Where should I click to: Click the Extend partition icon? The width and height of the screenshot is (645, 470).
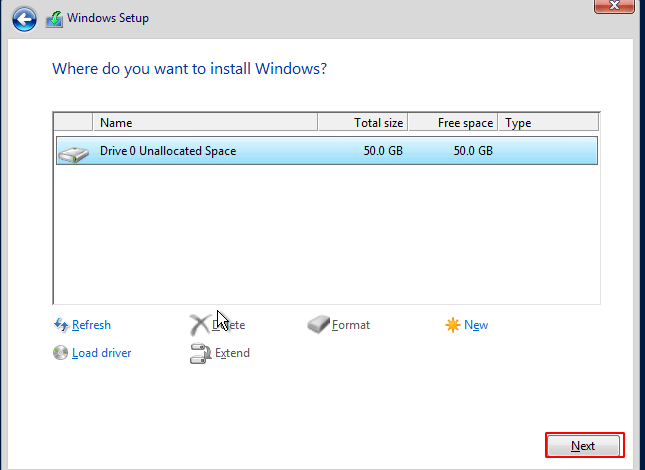point(200,353)
